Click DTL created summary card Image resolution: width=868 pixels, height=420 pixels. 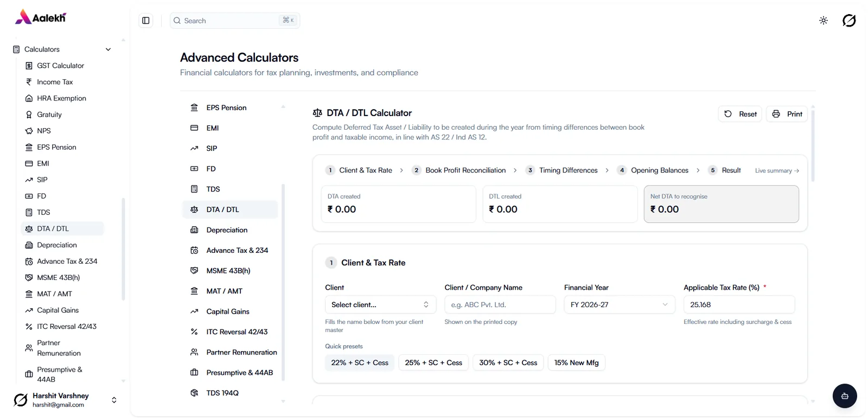click(560, 204)
